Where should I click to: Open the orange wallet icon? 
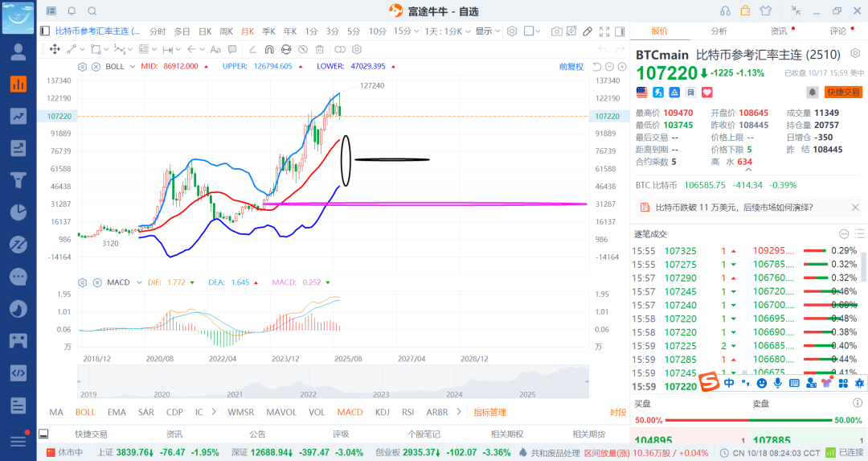[x=745, y=10]
